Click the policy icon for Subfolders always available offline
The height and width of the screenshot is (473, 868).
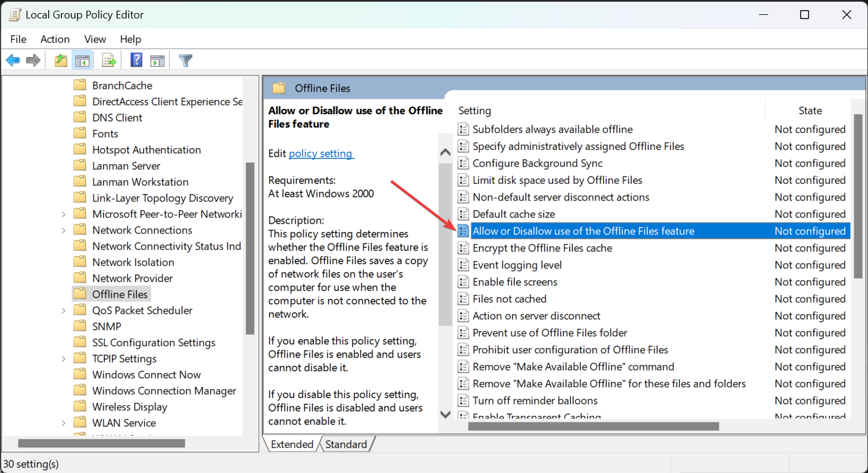463,129
